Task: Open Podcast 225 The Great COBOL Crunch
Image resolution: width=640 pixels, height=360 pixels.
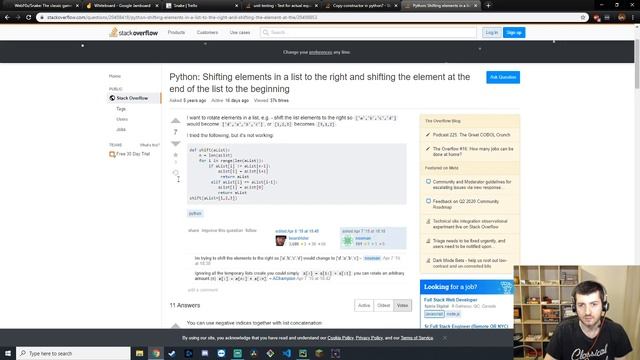Action: [x=471, y=135]
